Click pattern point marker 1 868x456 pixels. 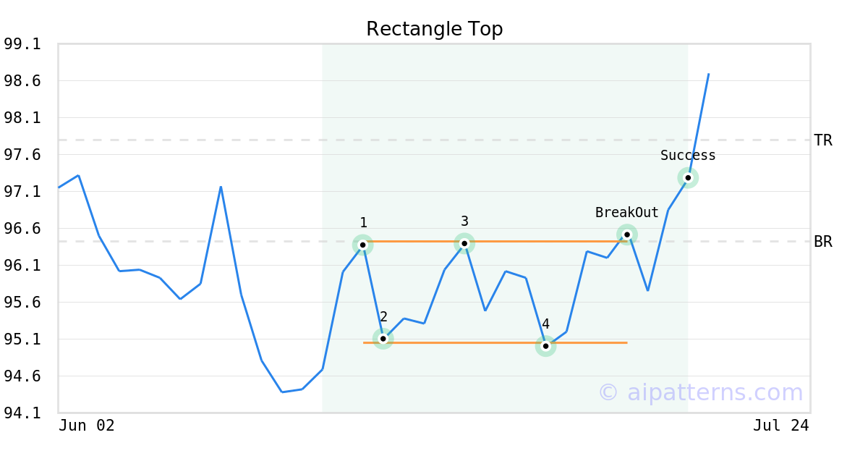pos(362,245)
